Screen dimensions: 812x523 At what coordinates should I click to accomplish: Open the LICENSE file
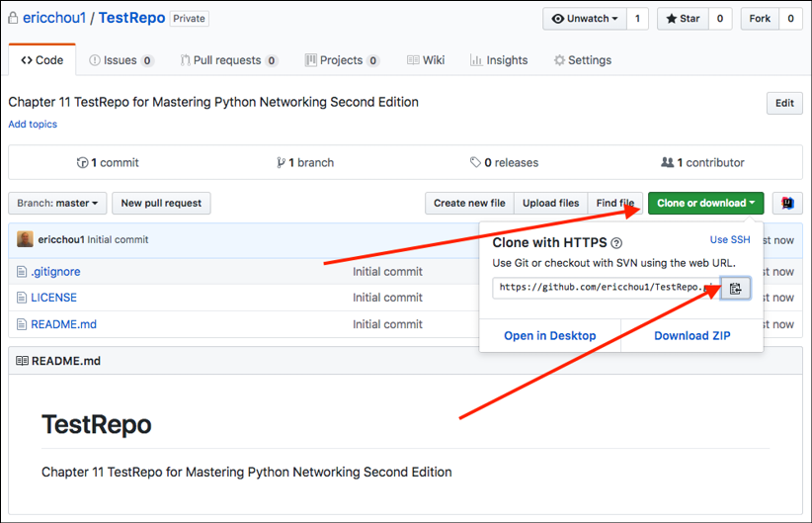tap(54, 298)
